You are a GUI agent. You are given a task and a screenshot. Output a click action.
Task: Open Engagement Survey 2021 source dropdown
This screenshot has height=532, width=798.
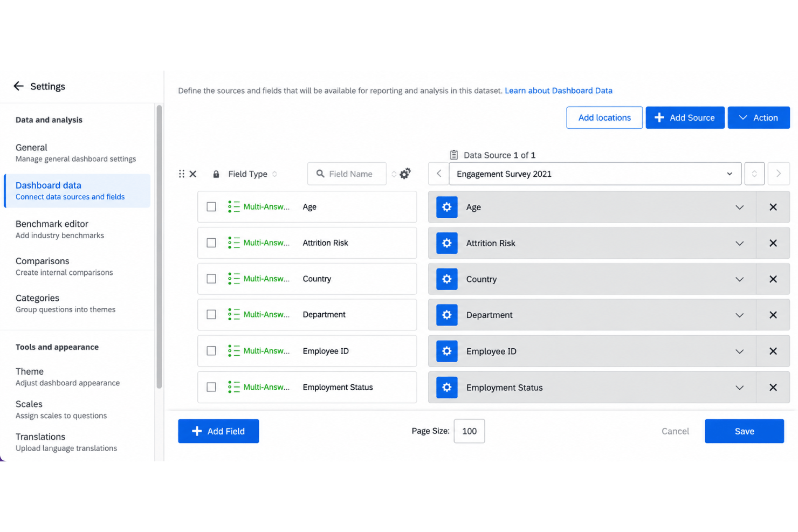[595, 174]
